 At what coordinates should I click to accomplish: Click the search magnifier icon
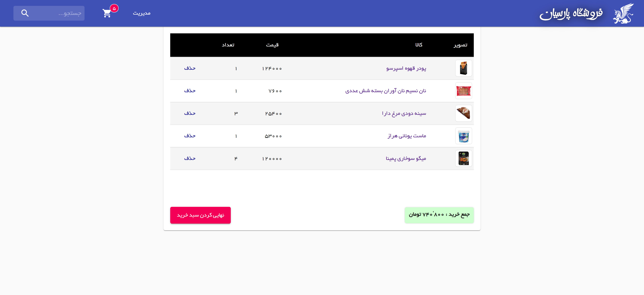click(25, 13)
